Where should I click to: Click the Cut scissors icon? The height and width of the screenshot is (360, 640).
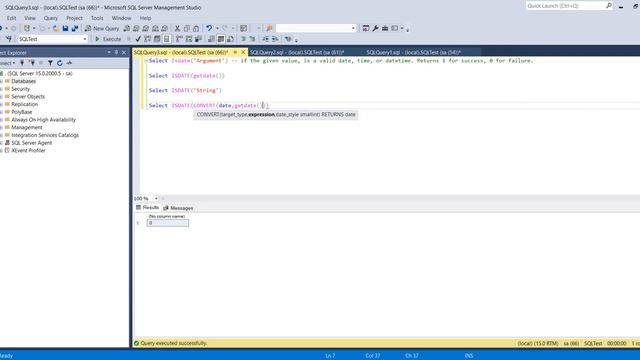point(177,29)
